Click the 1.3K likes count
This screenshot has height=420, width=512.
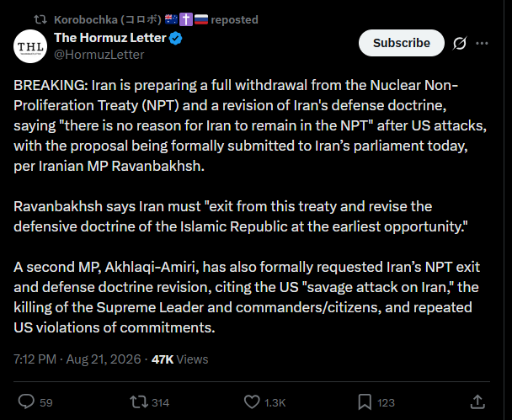(275, 402)
